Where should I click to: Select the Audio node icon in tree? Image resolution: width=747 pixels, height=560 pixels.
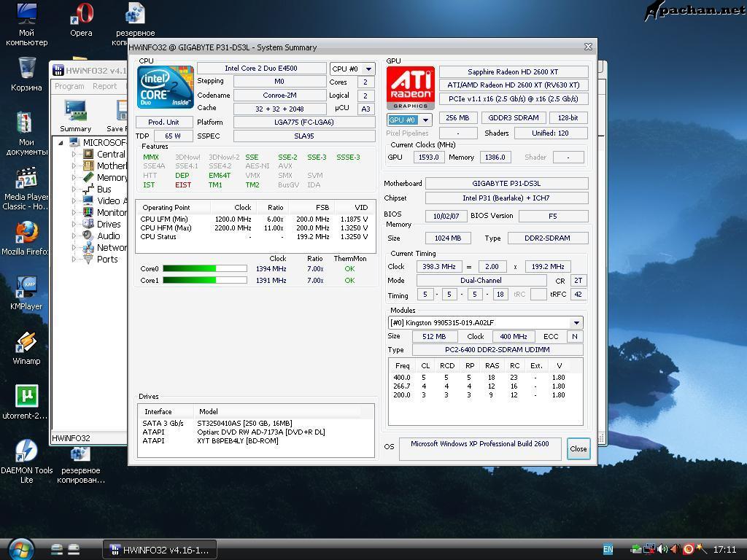tap(88, 236)
